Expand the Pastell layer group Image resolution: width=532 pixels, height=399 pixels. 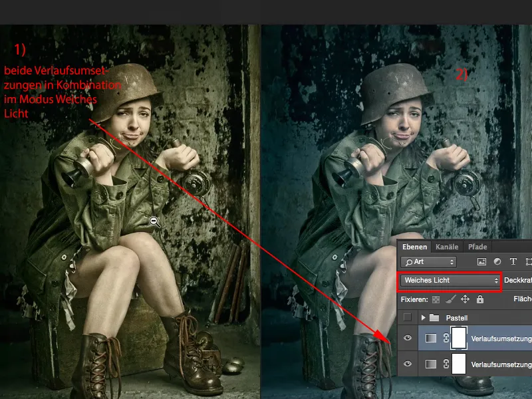[423, 318]
